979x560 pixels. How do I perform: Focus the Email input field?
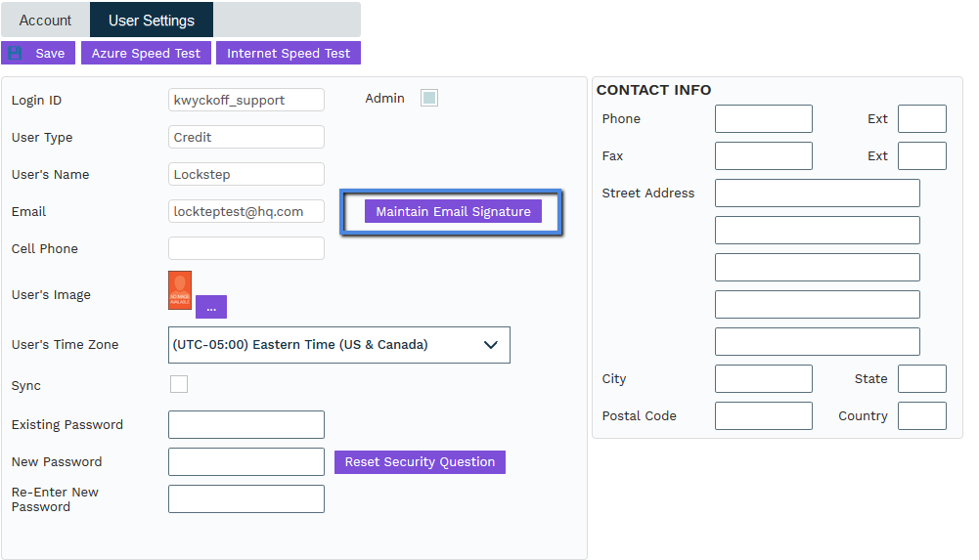(x=246, y=211)
